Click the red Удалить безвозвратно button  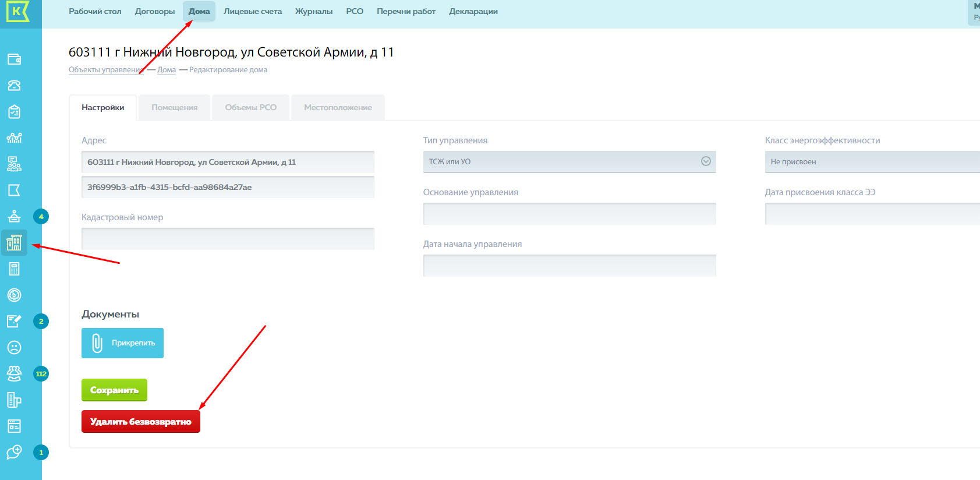point(141,422)
